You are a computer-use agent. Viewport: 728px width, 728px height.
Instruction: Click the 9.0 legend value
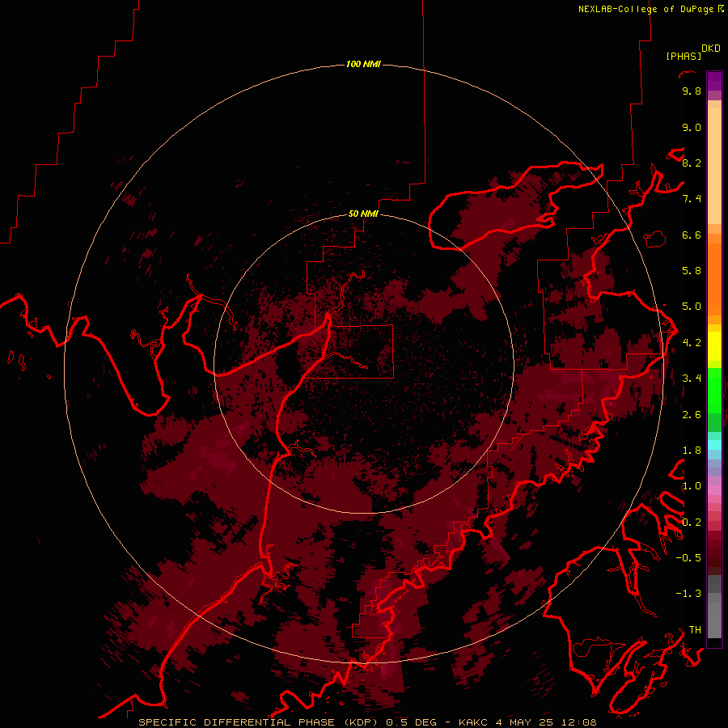tap(692, 127)
